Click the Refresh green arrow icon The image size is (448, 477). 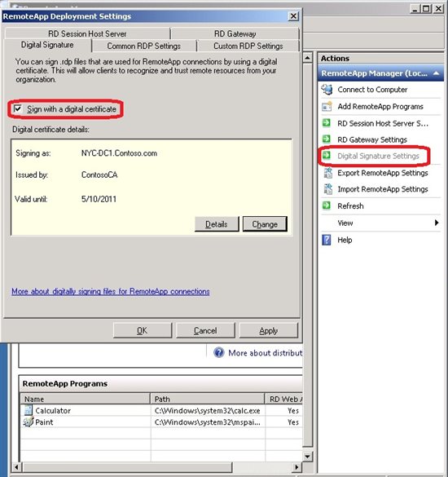coord(326,205)
